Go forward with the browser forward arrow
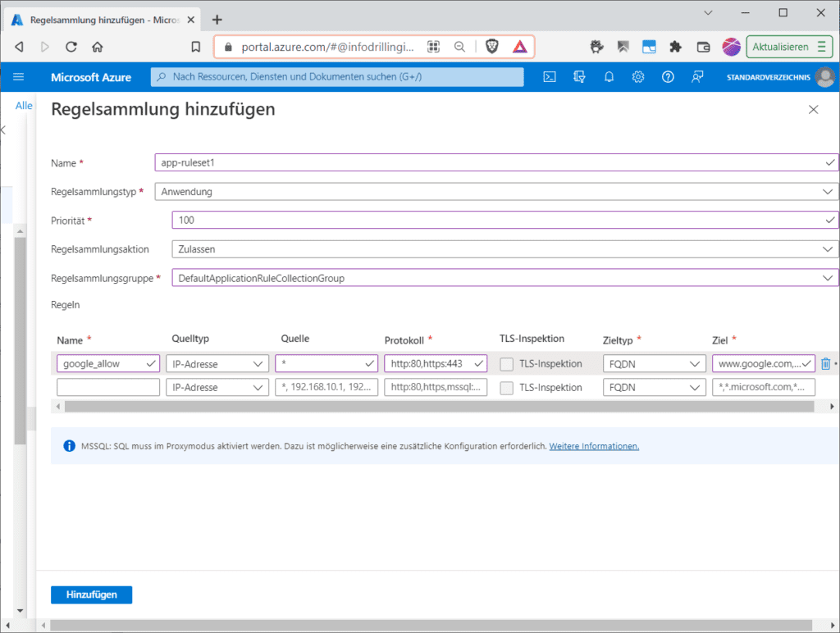 click(45, 47)
